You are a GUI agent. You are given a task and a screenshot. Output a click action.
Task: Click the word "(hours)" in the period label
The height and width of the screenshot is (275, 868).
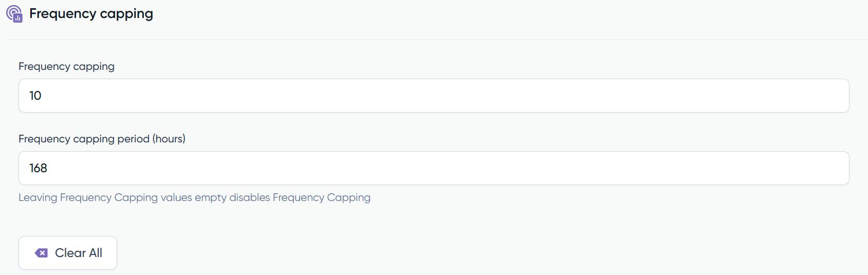point(169,139)
